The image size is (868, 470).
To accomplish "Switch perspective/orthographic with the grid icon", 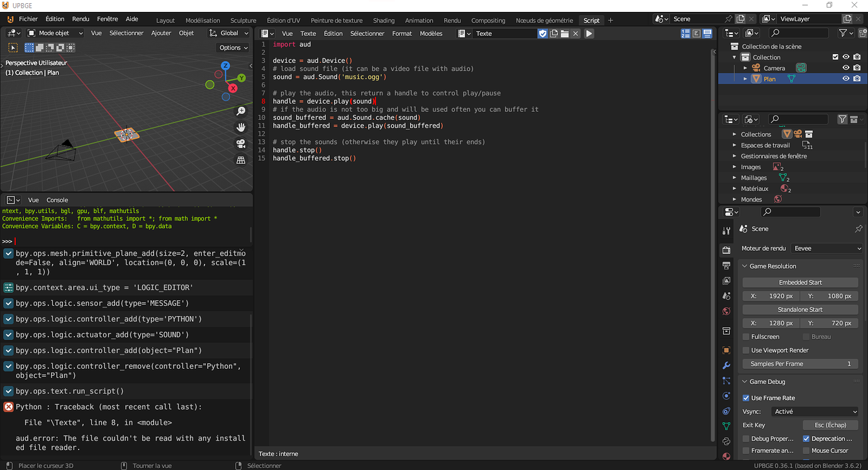I will (241, 160).
